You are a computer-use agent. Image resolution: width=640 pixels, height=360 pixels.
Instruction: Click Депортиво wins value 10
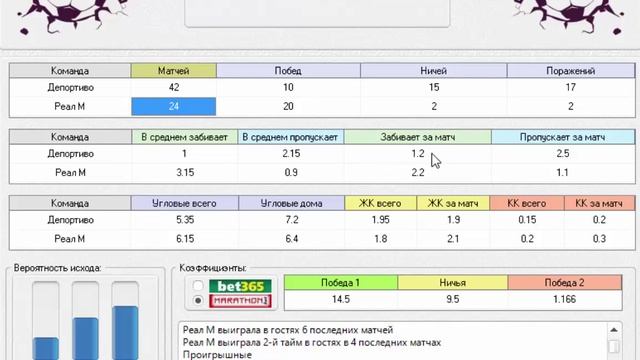coord(288,87)
